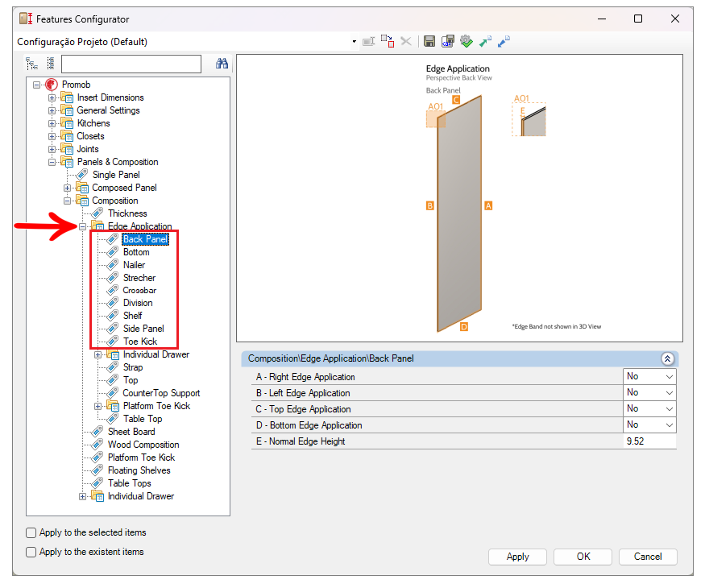705x588 pixels.
Task: Edit the E - Normal Edge Height value
Action: (x=649, y=441)
